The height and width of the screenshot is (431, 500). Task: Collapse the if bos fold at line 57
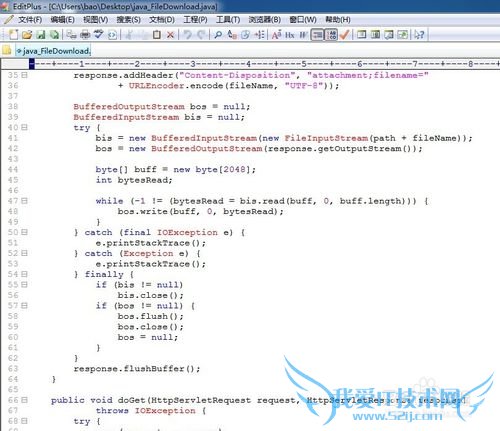click(x=24, y=305)
